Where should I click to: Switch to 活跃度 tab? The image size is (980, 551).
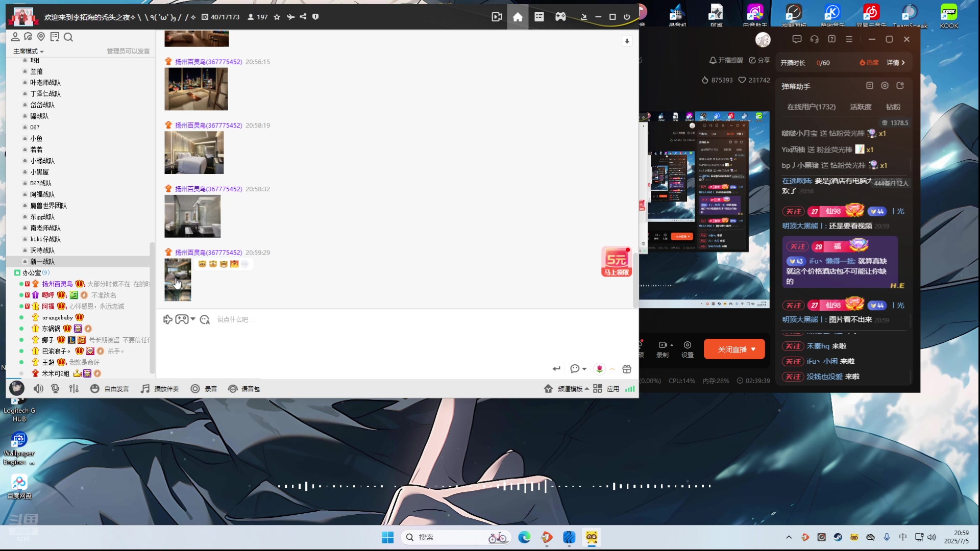point(861,107)
